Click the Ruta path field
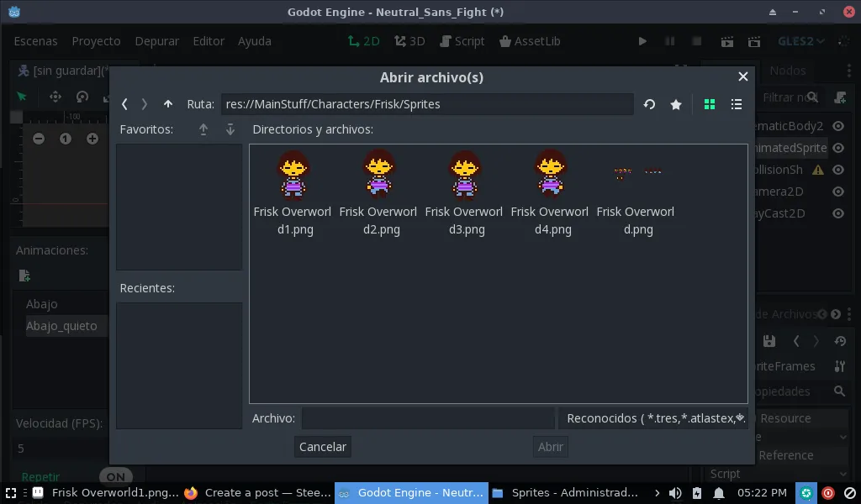Viewport: 861px width, 504px height. [x=427, y=104]
